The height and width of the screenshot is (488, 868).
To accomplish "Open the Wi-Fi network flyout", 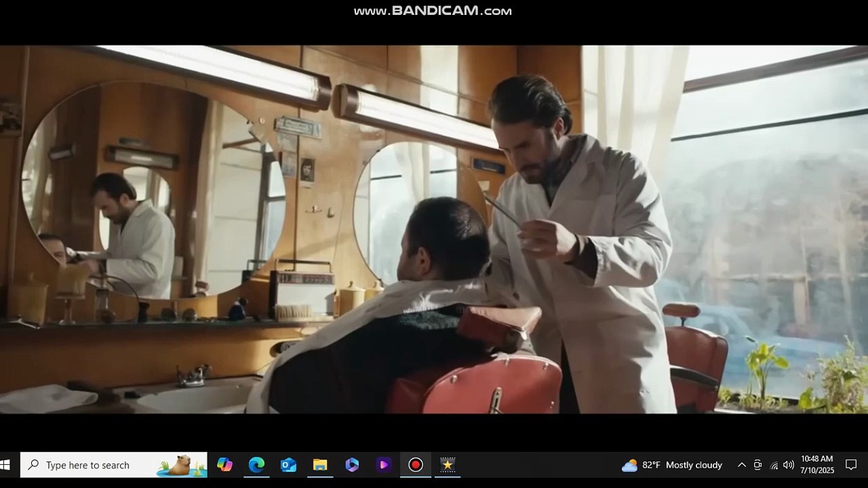I will [x=774, y=465].
